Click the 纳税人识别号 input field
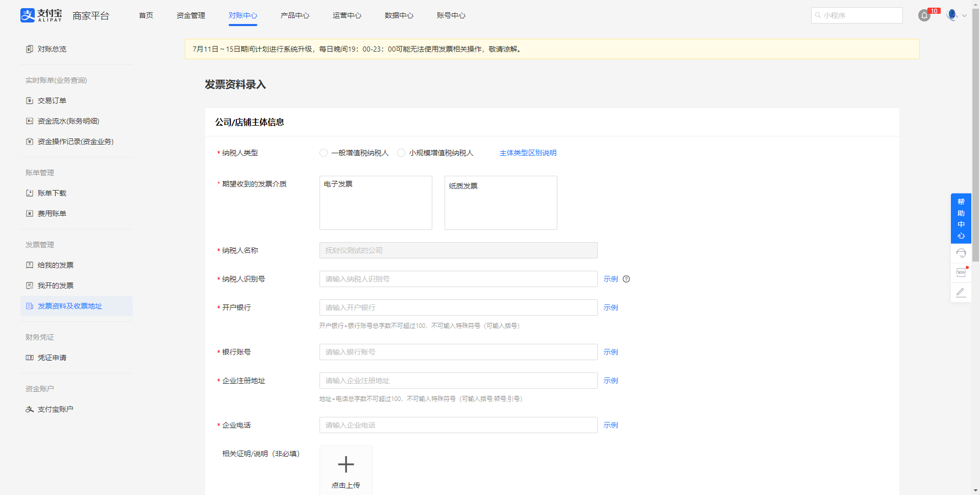 [458, 279]
